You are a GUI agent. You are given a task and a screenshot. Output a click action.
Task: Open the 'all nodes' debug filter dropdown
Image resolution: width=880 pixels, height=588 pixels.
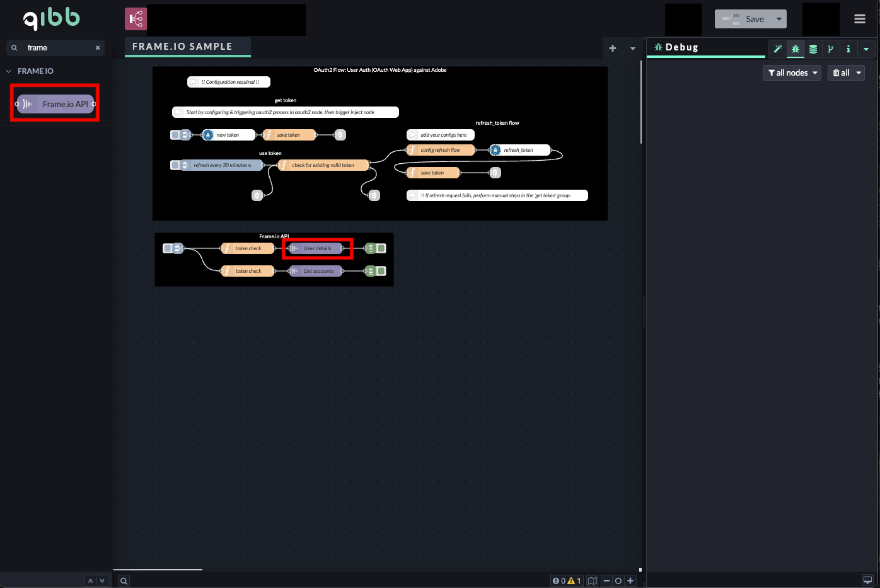(x=792, y=72)
